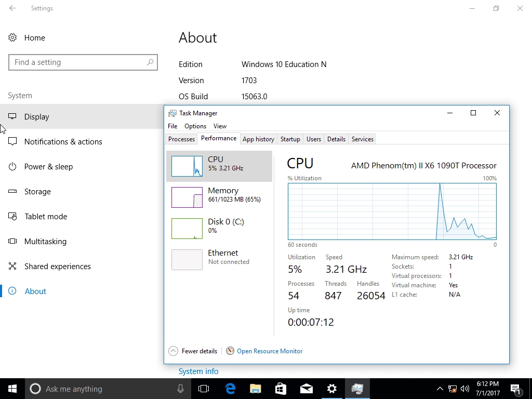Open the File menu in Task Manager
The width and height of the screenshot is (532, 399).
pos(172,126)
